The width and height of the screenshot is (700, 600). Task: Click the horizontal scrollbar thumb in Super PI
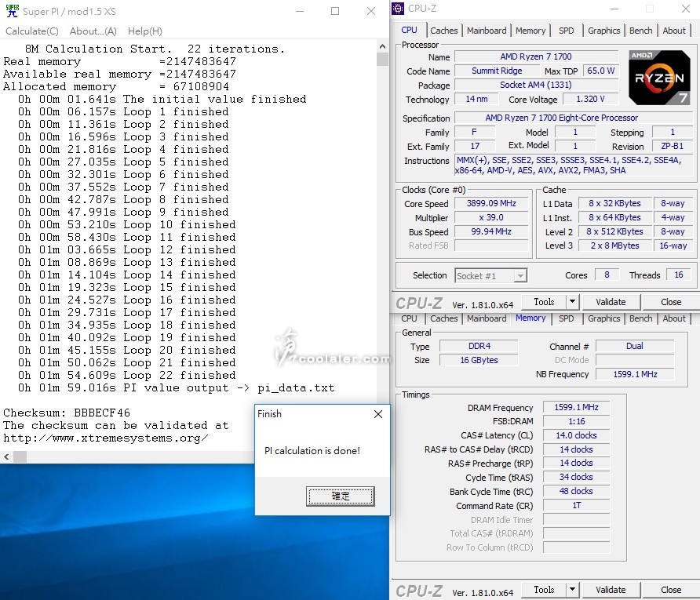pos(20,456)
